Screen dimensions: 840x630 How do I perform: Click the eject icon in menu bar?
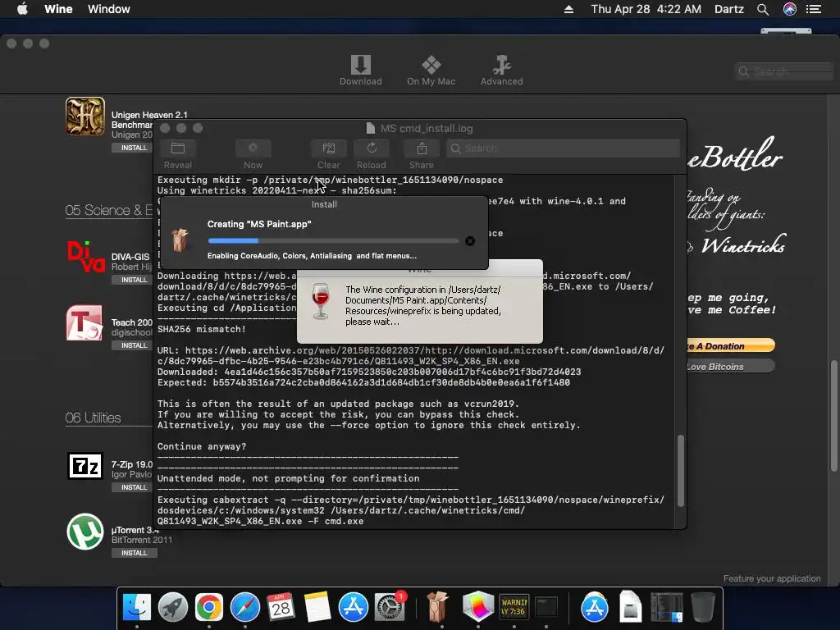(x=569, y=9)
